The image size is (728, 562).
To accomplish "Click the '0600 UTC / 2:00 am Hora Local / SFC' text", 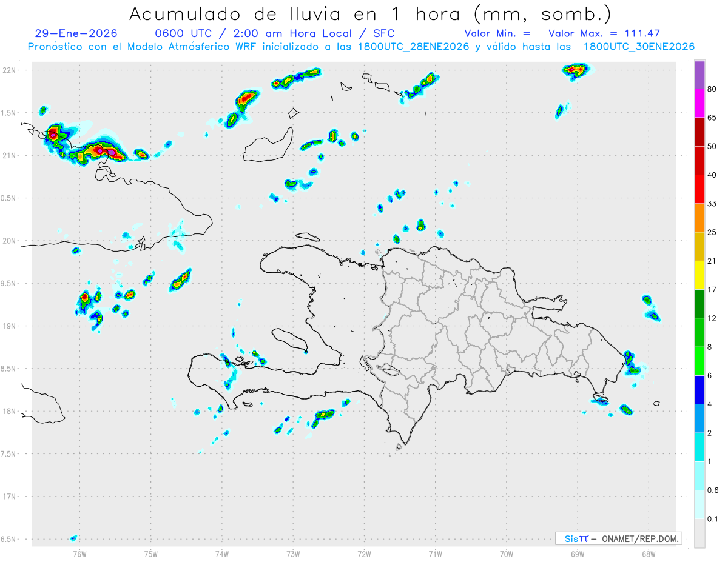I will pos(275,33).
